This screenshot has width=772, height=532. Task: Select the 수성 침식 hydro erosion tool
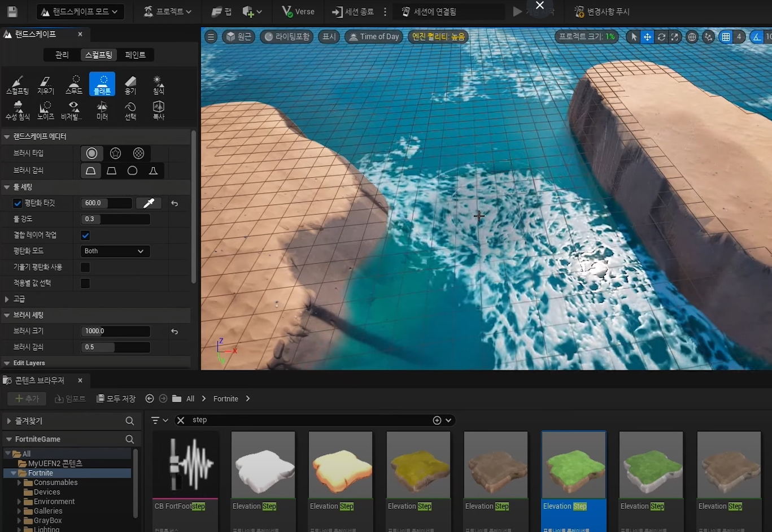point(18,110)
